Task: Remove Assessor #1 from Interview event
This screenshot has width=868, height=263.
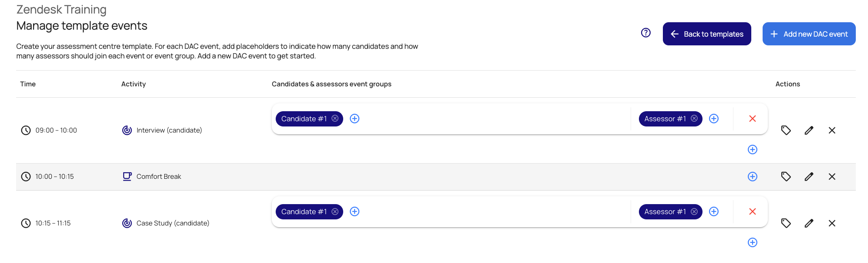Action: click(x=694, y=119)
